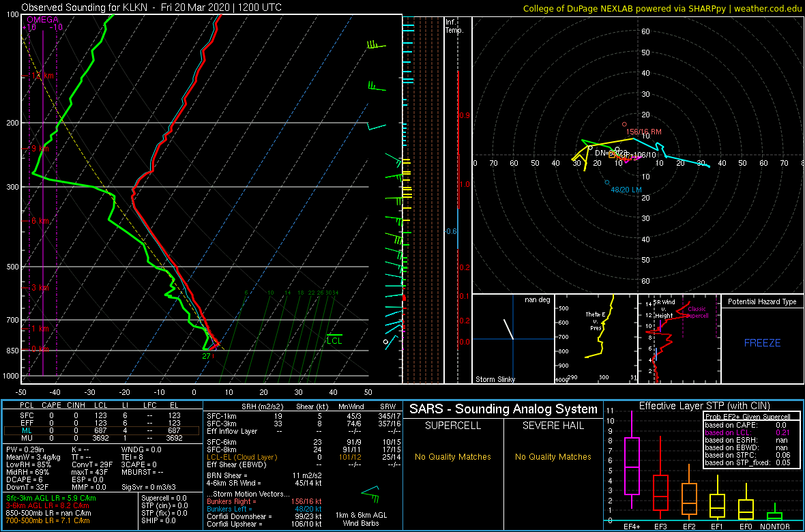Viewport: 805px width, 532px height.
Task: Click 'No Quality Matches' under SUPERCELL
Action: click(452, 456)
